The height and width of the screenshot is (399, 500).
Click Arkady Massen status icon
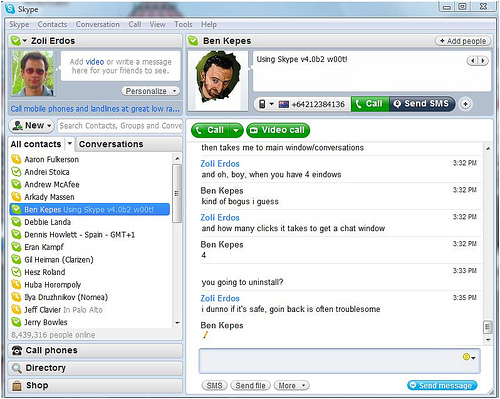[x=16, y=197]
